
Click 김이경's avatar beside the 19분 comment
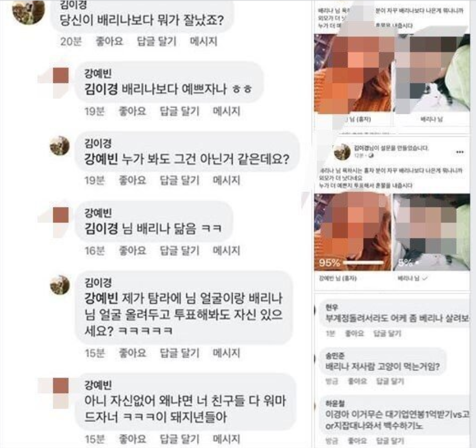60,146
